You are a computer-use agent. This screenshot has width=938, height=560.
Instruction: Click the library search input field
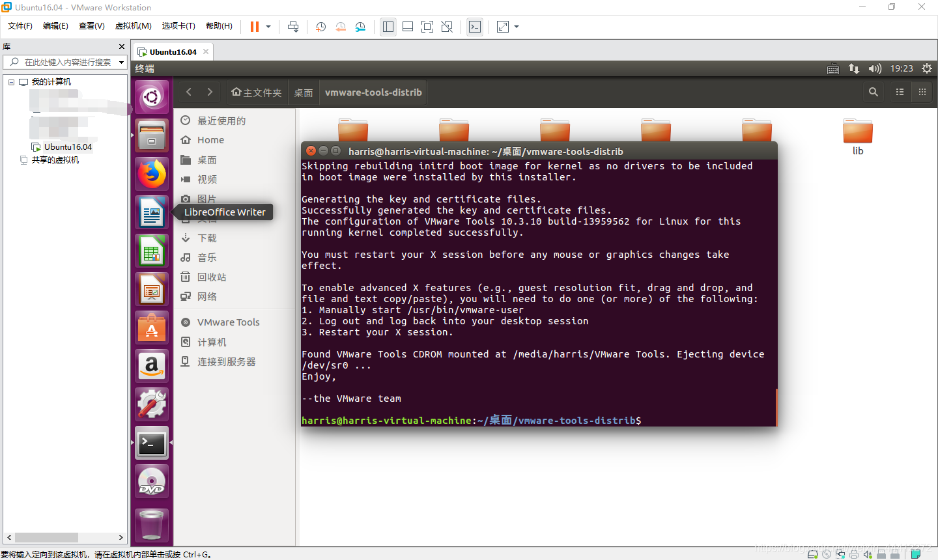point(64,62)
